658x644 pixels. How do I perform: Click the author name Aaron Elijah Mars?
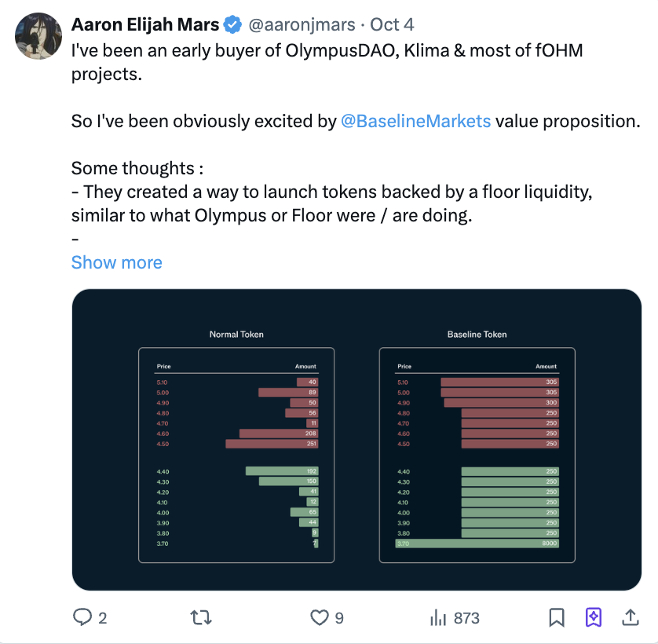point(145,26)
